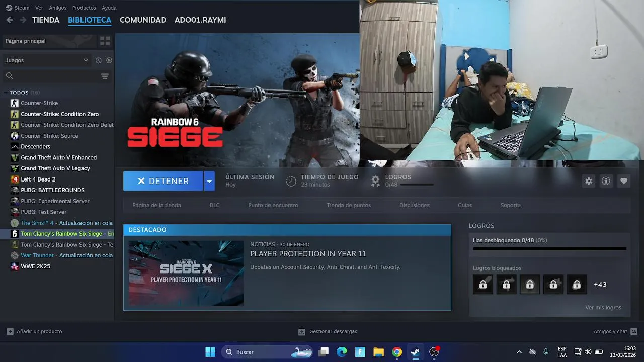644x362 pixels.
Task: Click the favorite heart icon
Action: [x=624, y=181]
